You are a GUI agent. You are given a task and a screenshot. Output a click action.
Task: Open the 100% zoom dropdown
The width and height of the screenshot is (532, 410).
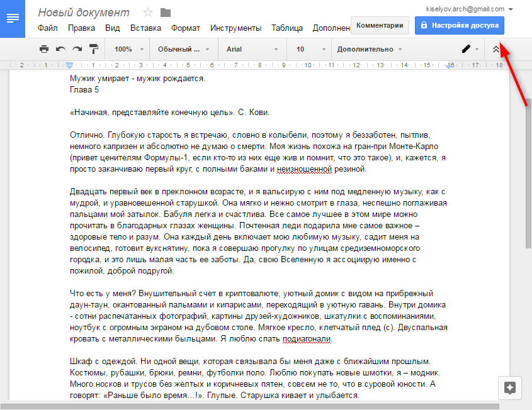tap(129, 49)
